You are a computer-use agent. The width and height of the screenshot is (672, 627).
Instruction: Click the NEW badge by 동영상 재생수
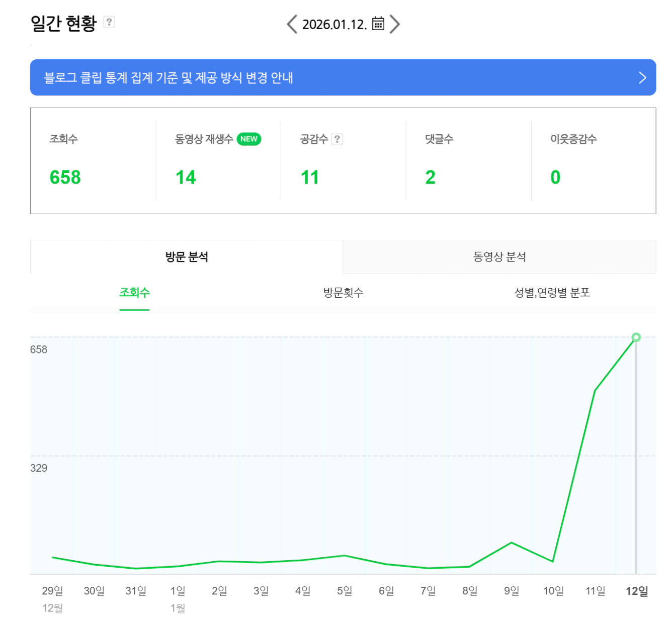[x=249, y=139]
